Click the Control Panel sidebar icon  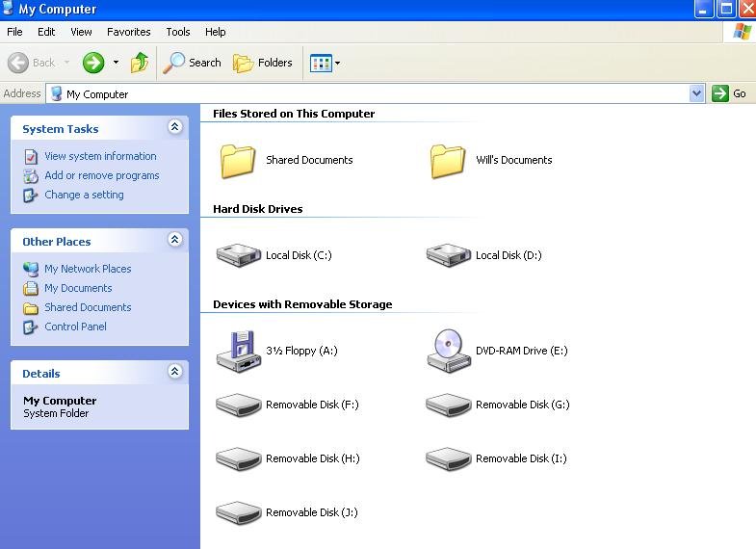31,327
